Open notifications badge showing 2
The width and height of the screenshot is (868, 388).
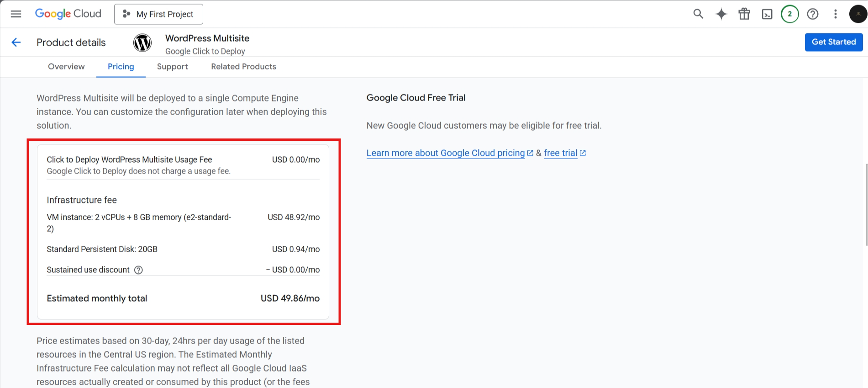[x=790, y=14]
